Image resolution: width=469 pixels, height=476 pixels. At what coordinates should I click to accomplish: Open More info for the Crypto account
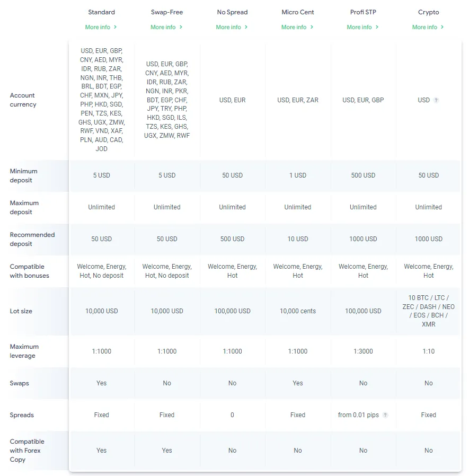click(x=426, y=27)
